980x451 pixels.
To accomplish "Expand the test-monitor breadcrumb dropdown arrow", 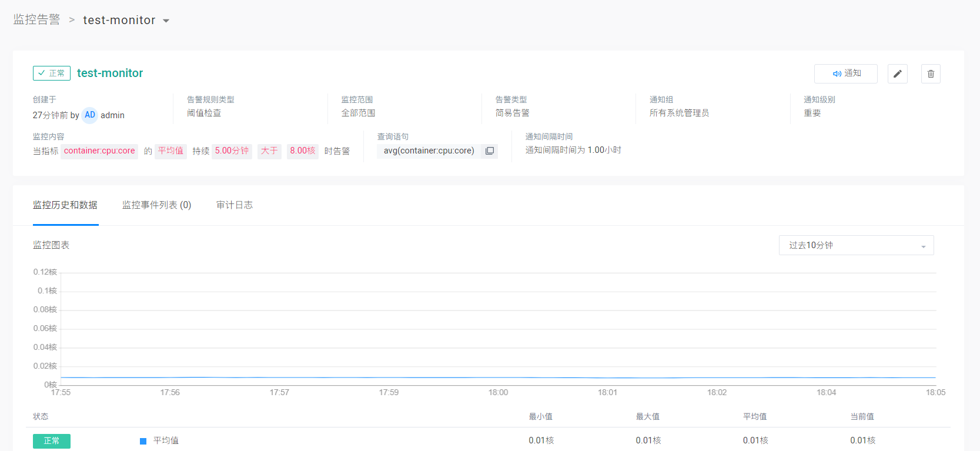I will click(166, 21).
